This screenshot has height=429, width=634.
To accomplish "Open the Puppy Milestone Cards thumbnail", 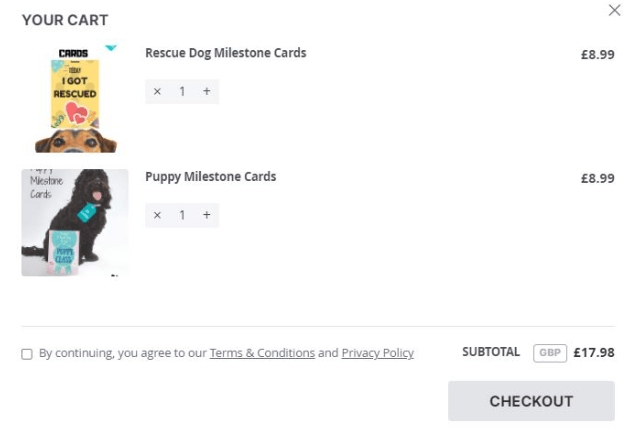I will [75, 222].
